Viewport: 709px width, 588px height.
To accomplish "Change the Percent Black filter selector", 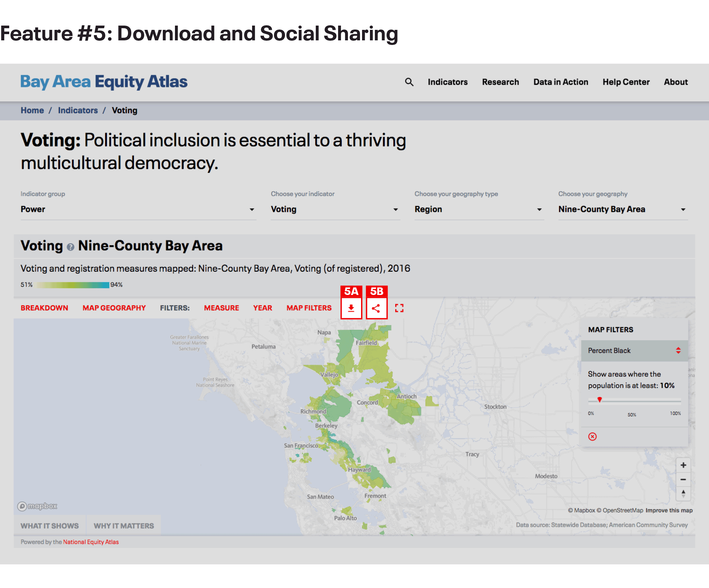I will pyautogui.click(x=634, y=350).
